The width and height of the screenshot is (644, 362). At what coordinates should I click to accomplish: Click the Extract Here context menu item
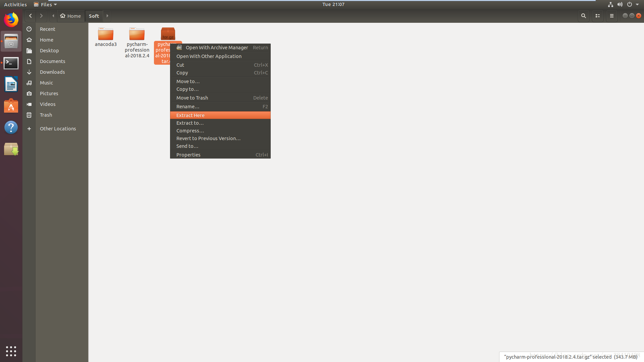(220, 115)
